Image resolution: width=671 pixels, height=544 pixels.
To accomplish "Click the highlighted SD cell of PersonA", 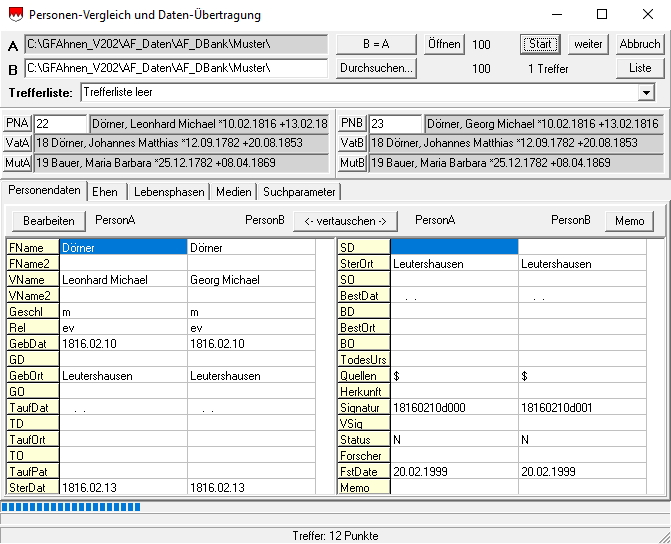I will point(454,247).
